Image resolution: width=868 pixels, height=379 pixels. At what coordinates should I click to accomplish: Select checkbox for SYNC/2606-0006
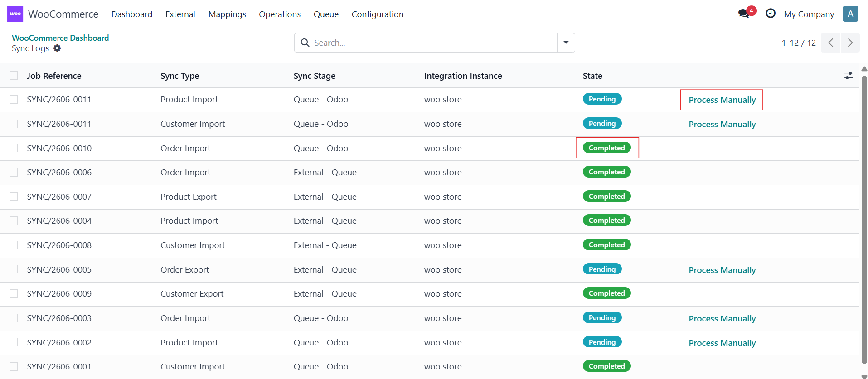[x=14, y=172]
